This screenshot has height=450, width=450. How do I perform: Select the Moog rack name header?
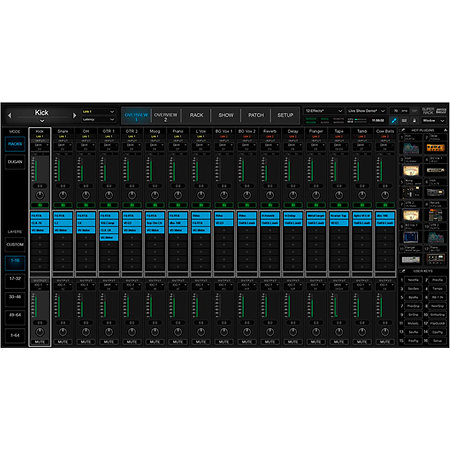[155, 131]
